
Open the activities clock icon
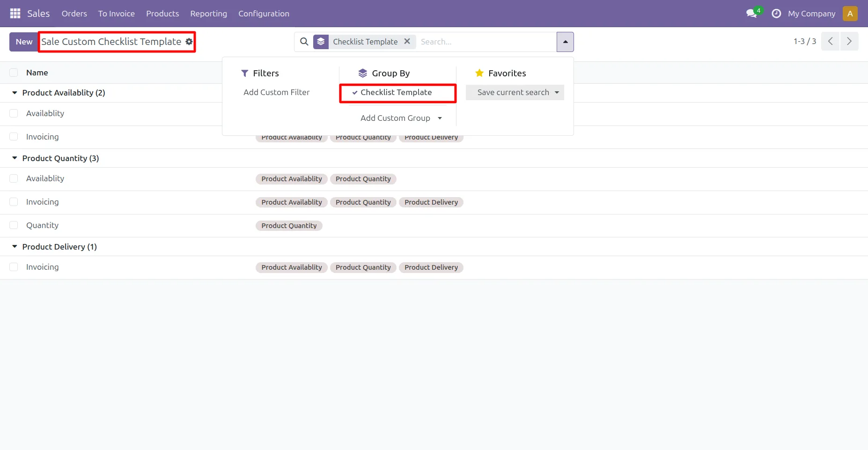coord(776,14)
